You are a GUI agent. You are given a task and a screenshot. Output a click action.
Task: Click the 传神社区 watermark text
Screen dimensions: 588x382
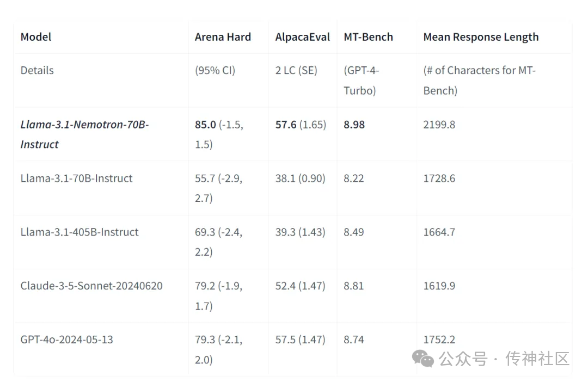pos(537,359)
